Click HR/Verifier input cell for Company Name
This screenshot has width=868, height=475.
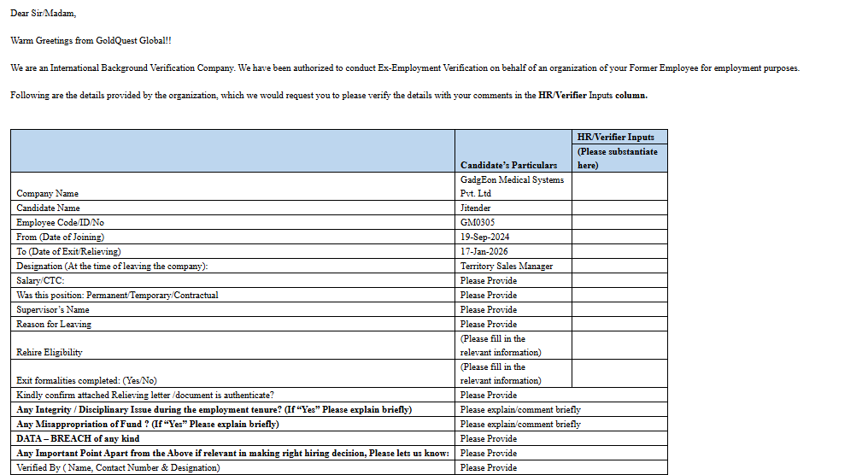619,186
